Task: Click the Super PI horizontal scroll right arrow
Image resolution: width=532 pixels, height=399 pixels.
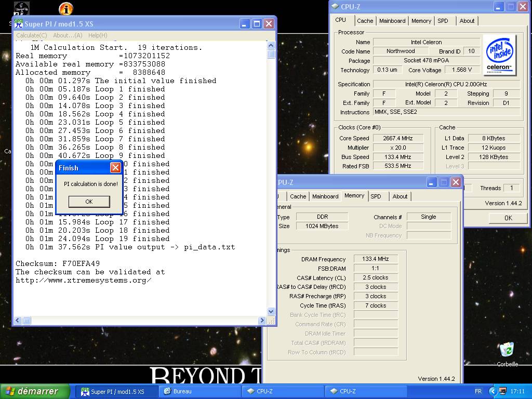Action: pyautogui.click(x=262, y=320)
